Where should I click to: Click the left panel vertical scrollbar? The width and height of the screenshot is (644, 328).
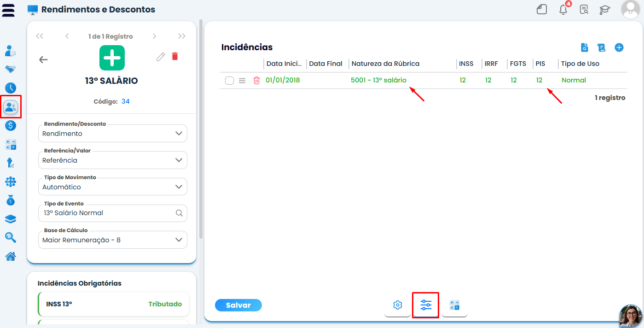201,129
